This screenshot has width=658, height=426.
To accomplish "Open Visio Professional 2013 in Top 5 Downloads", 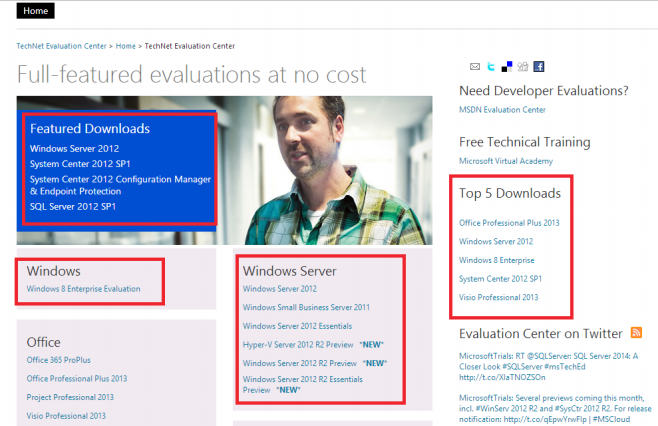I will pos(498,297).
